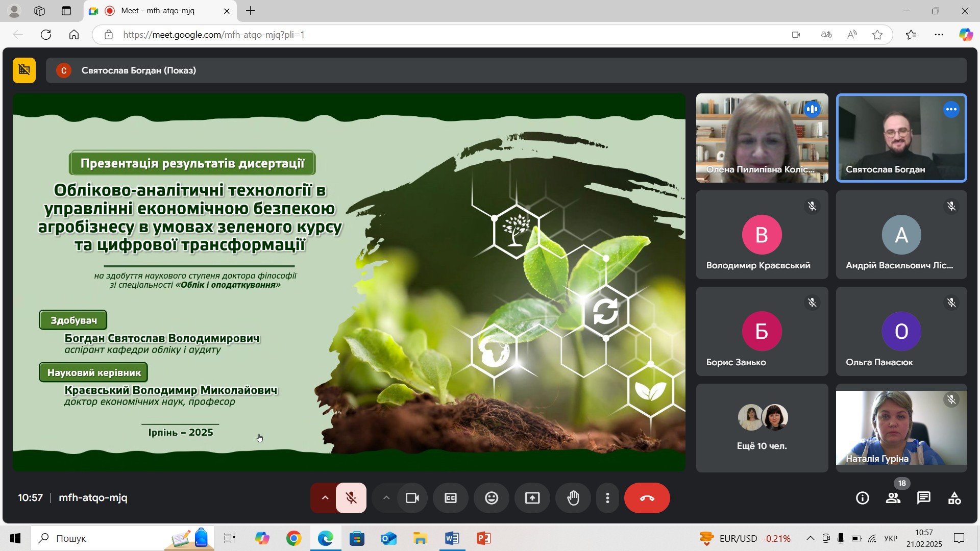Click the shared presentation slide
Image resolution: width=980 pixels, height=551 pixels.
click(349, 282)
